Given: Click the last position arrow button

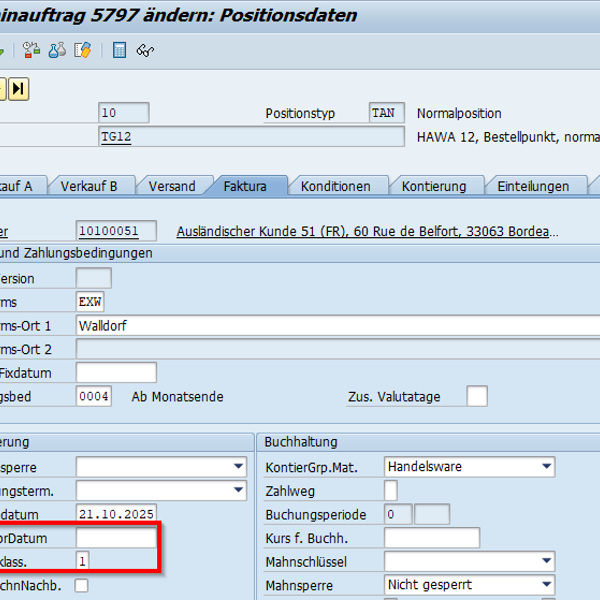Looking at the screenshot, I should (19, 89).
